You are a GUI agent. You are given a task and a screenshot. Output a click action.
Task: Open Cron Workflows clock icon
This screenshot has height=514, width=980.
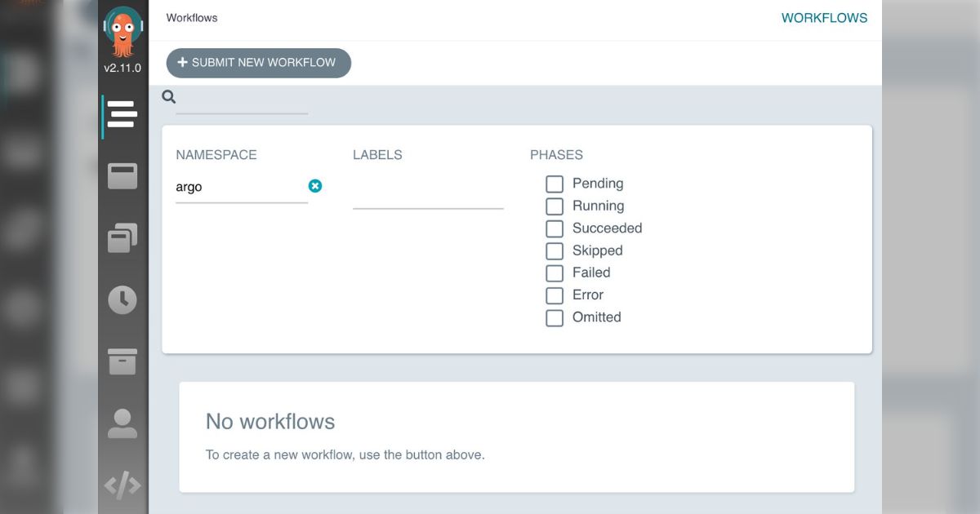(122, 300)
